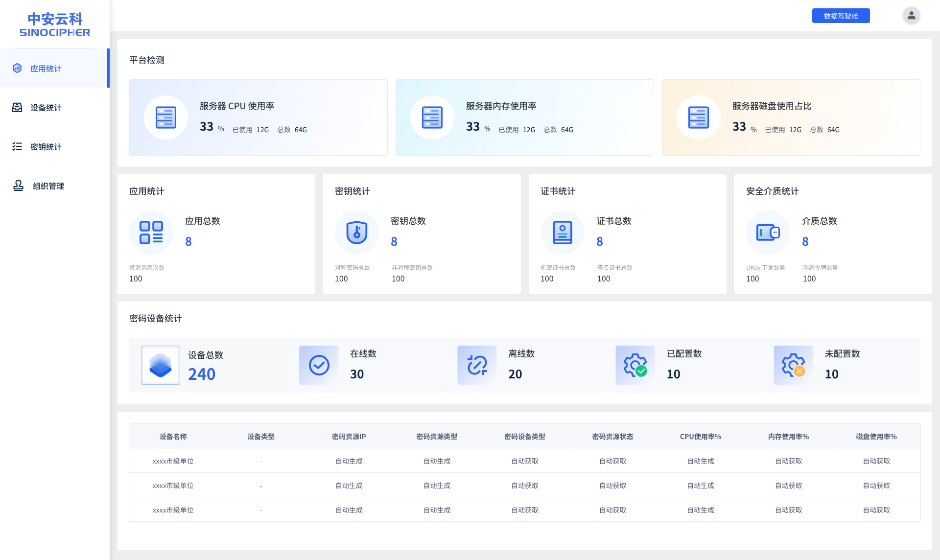Click the 设备名称 column header

coord(173,437)
